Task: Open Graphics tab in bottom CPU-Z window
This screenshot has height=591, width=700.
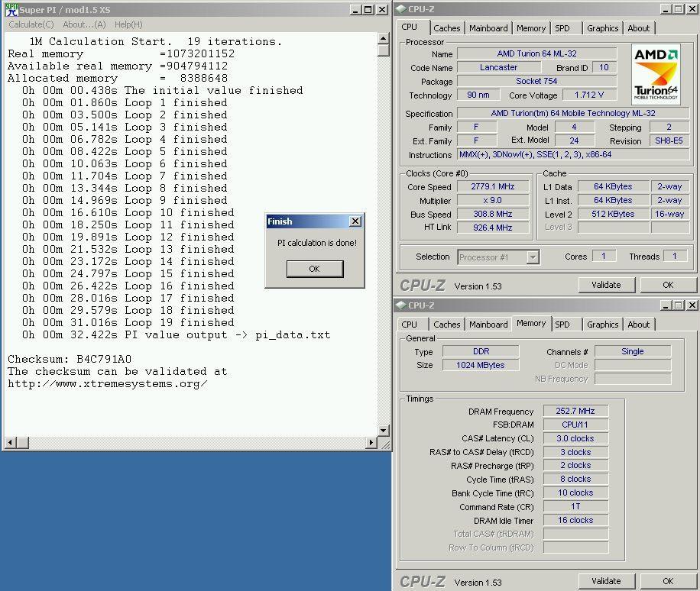Action: [x=603, y=325]
